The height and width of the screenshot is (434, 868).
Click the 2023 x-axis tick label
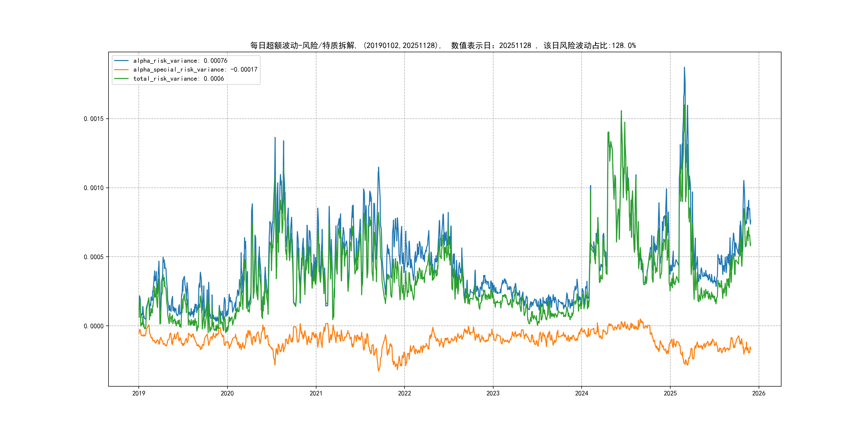point(493,393)
